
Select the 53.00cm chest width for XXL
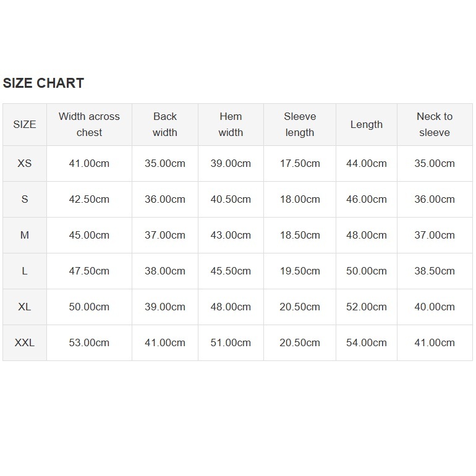89,342
